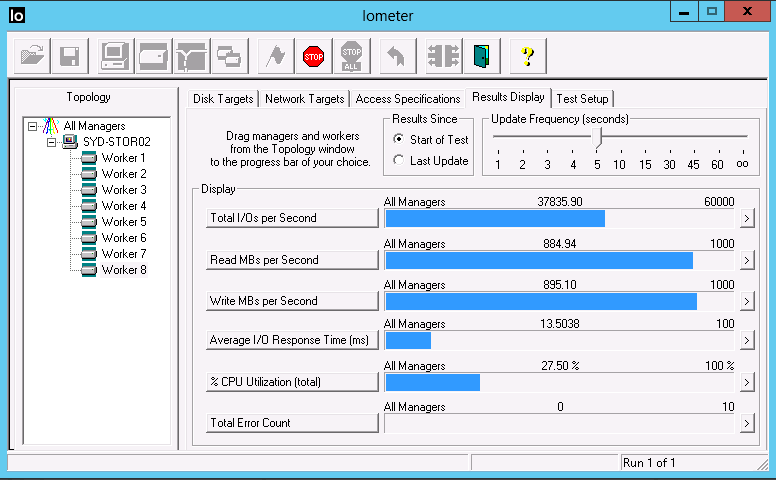Click the window resize grip corner
The width and height of the screenshot is (776, 480).
pos(763,464)
